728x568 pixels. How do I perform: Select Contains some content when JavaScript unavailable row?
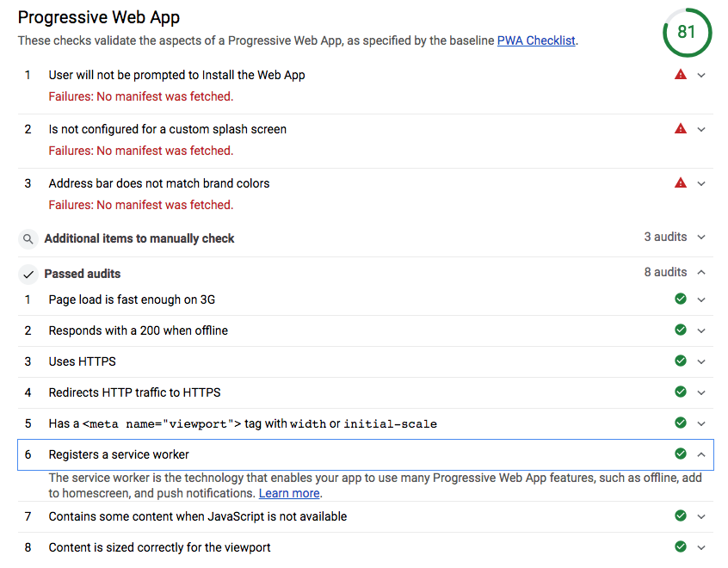[366, 516]
